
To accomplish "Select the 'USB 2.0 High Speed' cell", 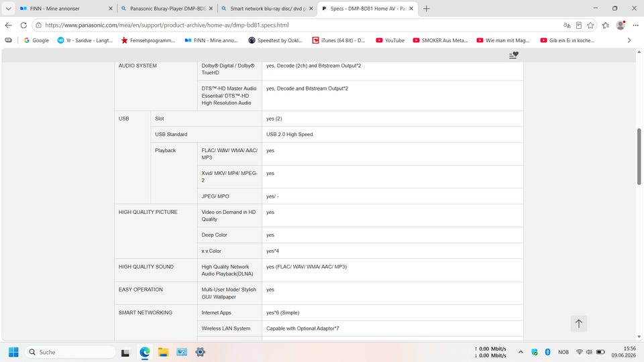I will 392,134.
